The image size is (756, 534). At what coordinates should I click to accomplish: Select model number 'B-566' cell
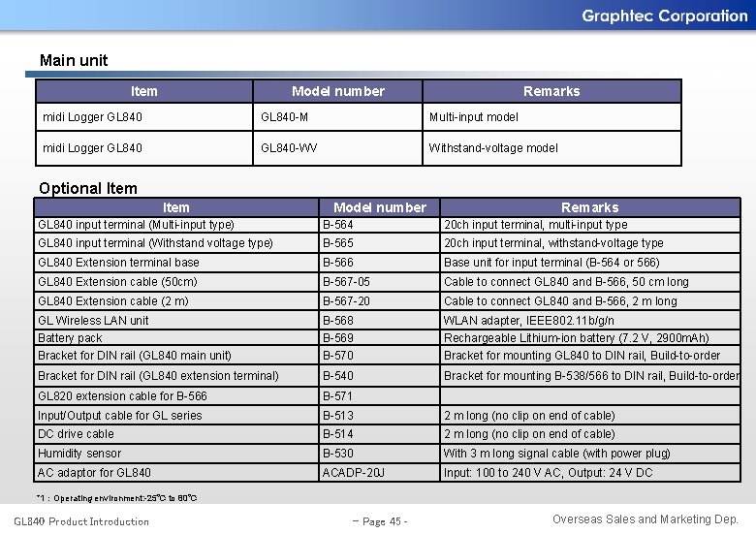pos(379,263)
